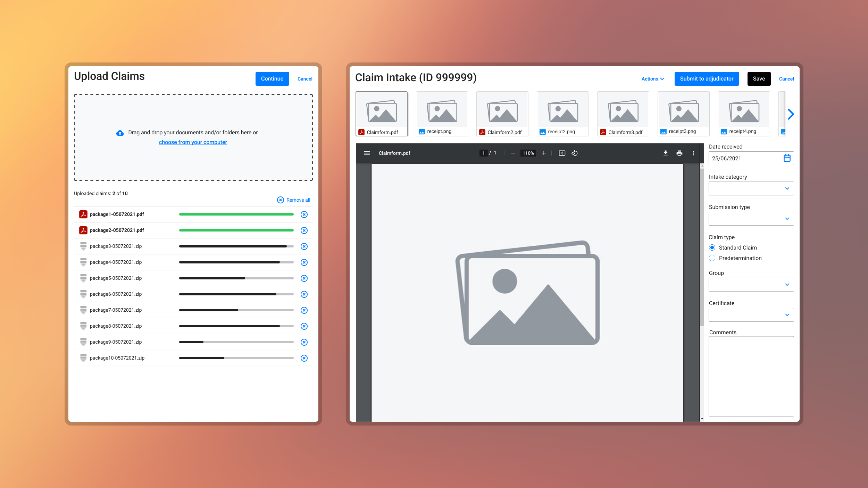Viewport: 868px width, 488px height.
Task: Open the Submission type dropdown
Action: click(751, 219)
